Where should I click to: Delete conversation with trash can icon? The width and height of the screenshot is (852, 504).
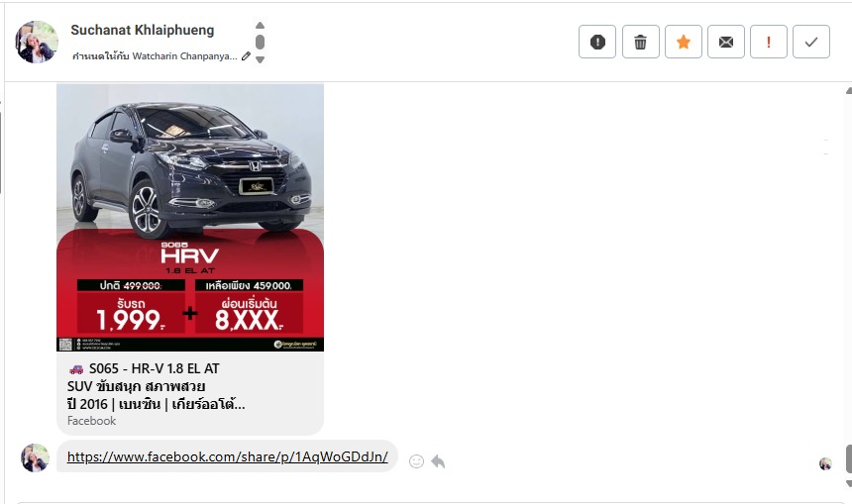point(641,42)
